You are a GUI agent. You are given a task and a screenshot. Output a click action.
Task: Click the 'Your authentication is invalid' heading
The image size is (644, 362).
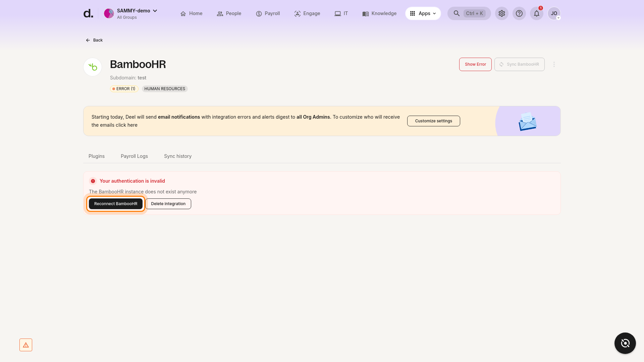click(x=132, y=181)
